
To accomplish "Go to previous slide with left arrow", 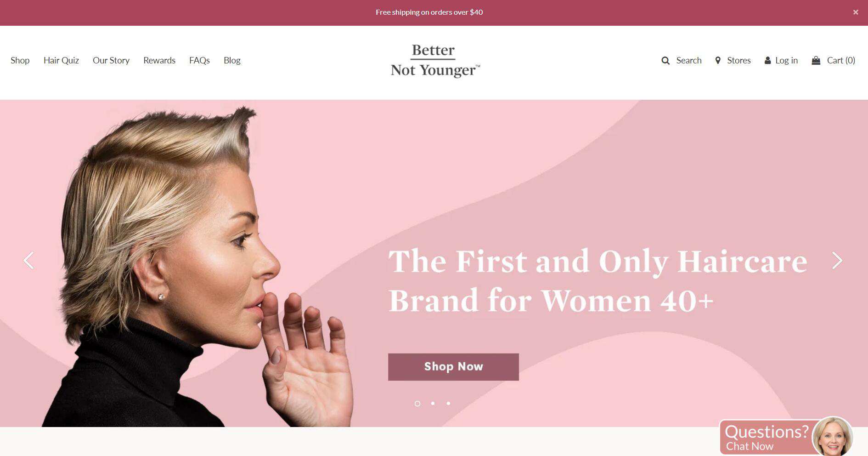I will coord(29,260).
